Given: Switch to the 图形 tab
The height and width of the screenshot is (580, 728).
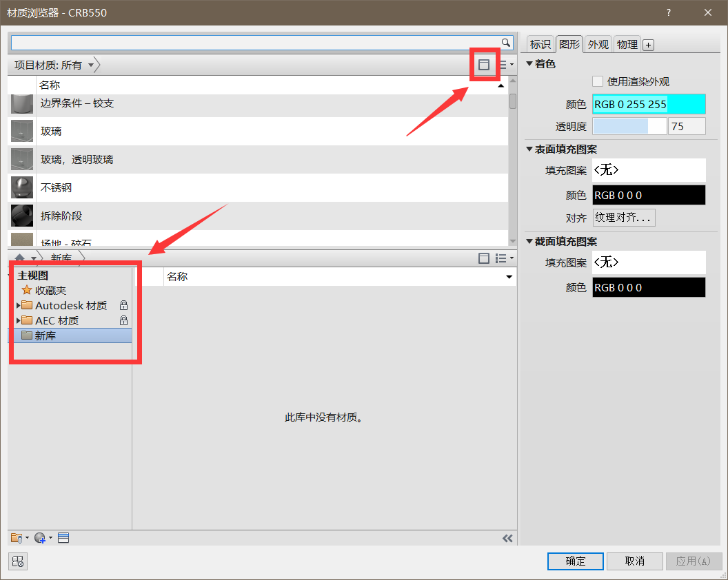Looking at the screenshot, I should 569,44.
